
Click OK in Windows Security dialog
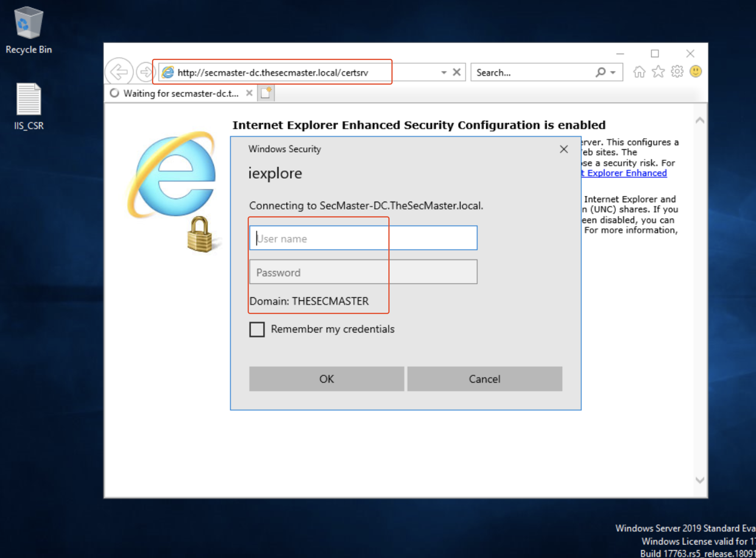pos(326,379)
